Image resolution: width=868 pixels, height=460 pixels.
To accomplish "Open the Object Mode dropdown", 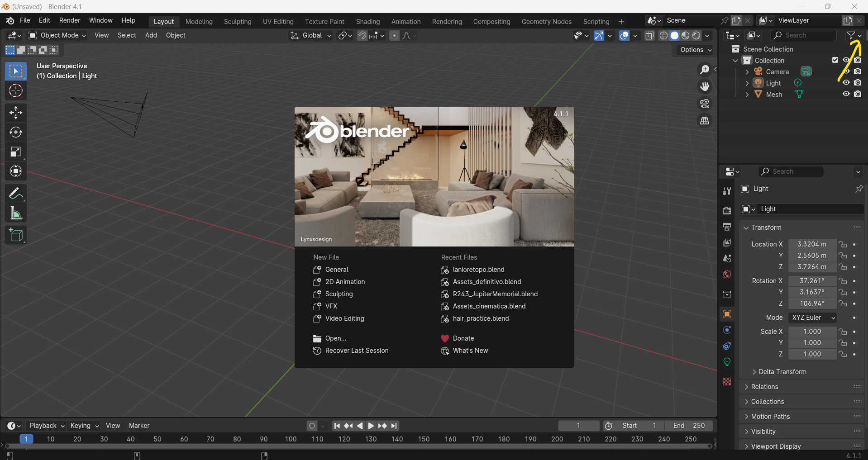I will [57, 35].
